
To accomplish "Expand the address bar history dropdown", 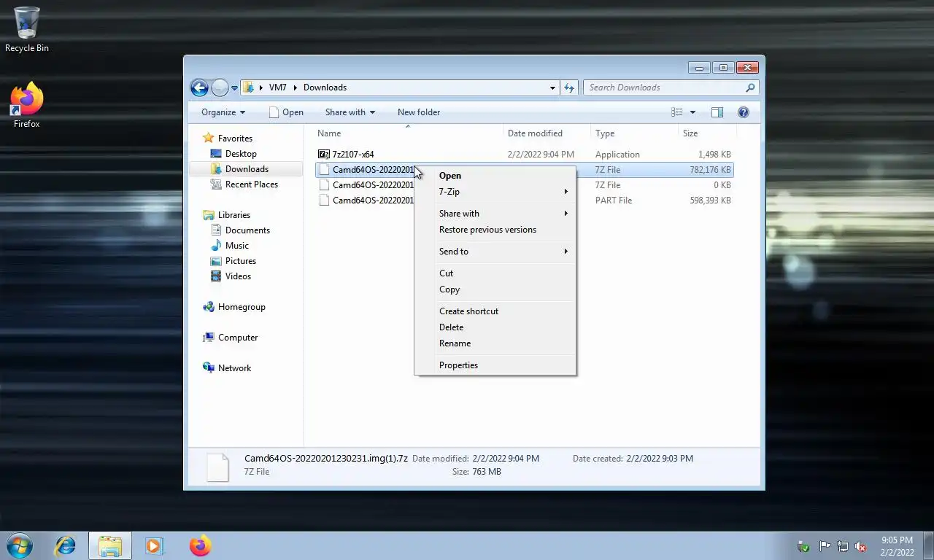I will tap(552, 87).
